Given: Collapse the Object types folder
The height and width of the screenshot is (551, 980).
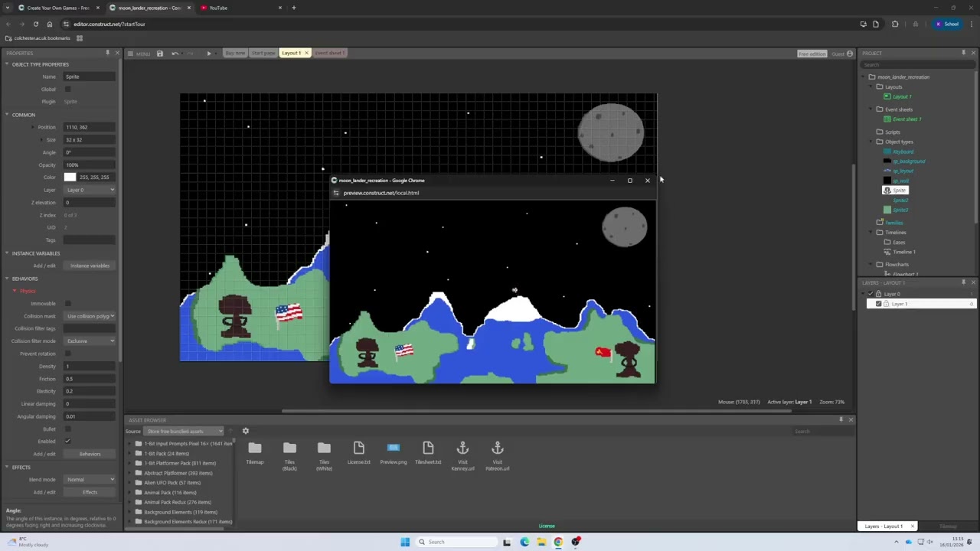Looking at the screenshot, I should [x=872, y=142].
